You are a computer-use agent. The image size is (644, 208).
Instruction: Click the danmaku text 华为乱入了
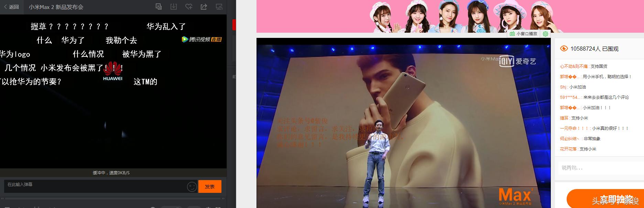pos(166,27)
